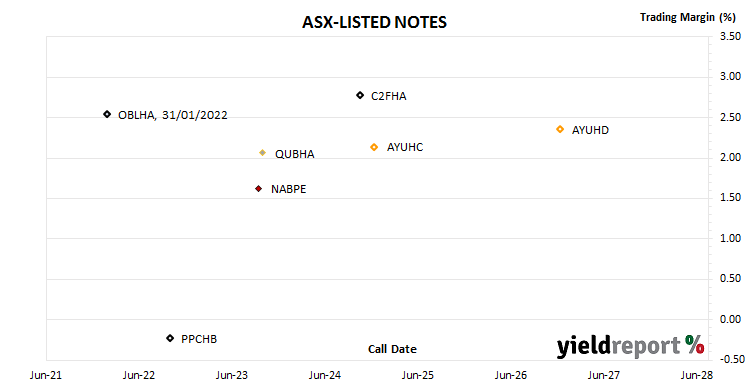This screenshot has width=750, height=391.
Task: Select the PPCHB data label
Action: click(199, 339)
